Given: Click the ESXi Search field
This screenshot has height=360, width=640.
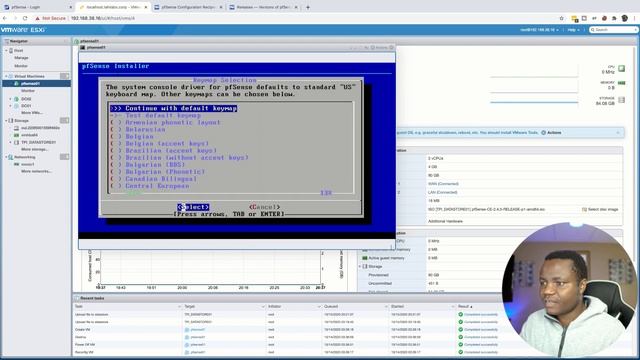Looking at the screenshot, I should pyautogui.click(x=613, y=30).
